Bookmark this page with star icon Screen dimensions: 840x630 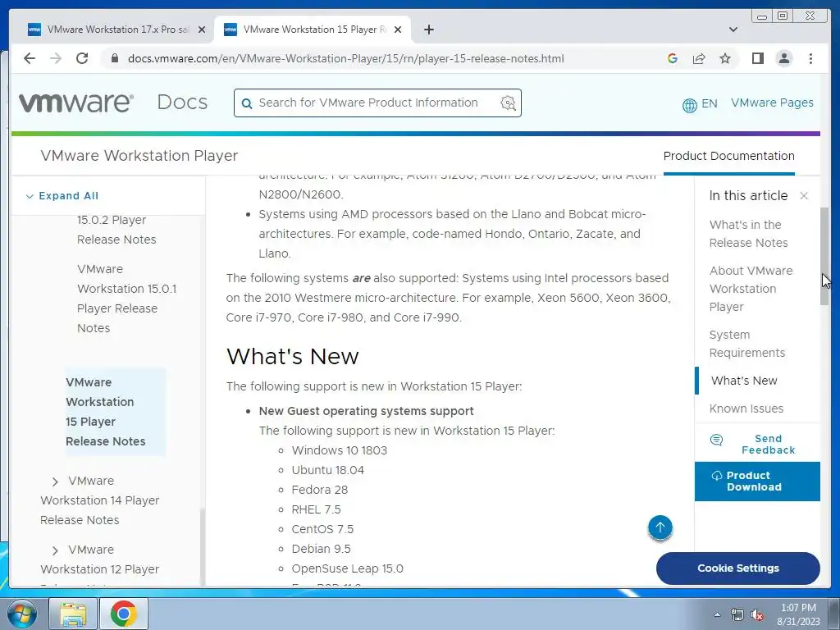tap(725, 58)
